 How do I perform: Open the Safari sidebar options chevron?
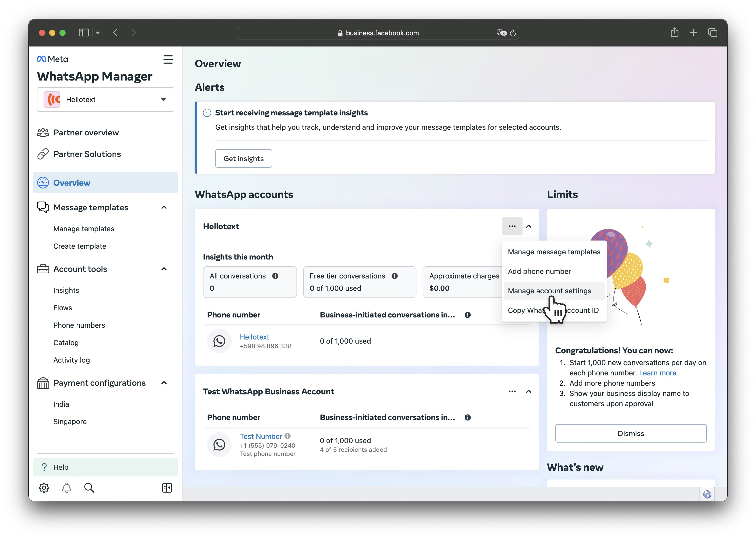pyautogui.click(x=98, y=33)
